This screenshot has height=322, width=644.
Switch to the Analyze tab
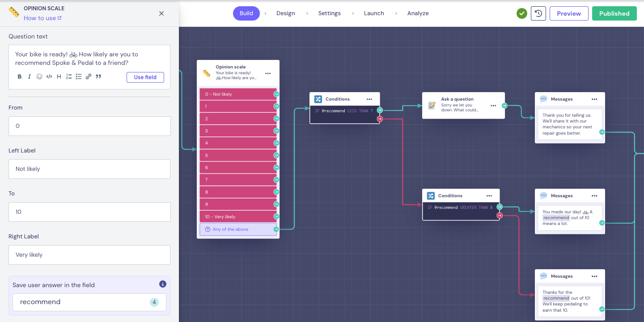(x=418, y=13)
